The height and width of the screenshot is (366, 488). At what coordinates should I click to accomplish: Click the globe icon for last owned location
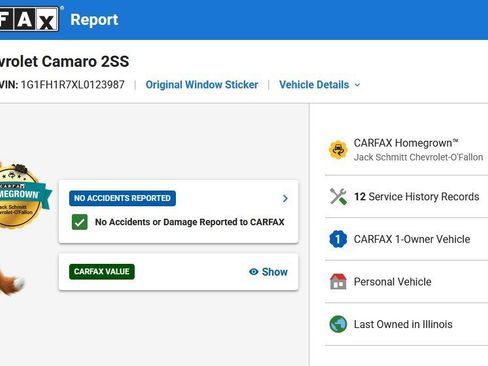(x=338, y=324)
